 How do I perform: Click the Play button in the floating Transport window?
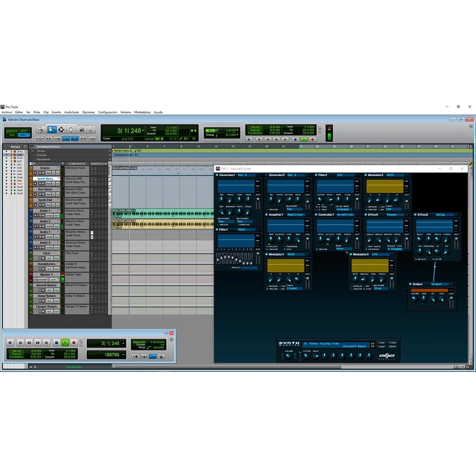[65, 343]
